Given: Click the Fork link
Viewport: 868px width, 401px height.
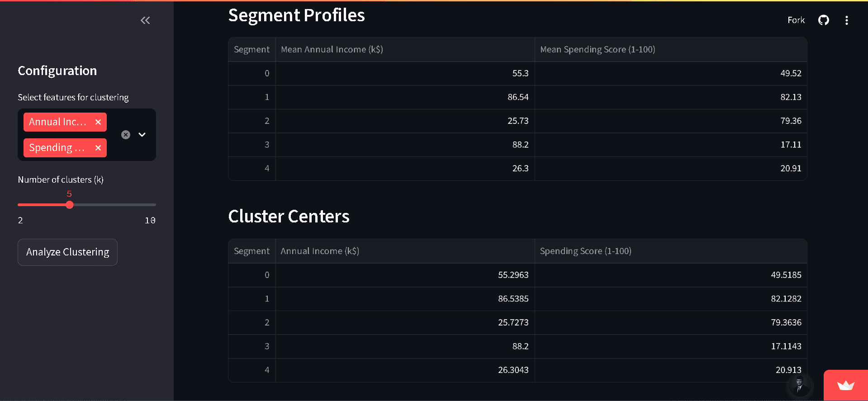Looking at the screenshot, I should click(796, 20).
